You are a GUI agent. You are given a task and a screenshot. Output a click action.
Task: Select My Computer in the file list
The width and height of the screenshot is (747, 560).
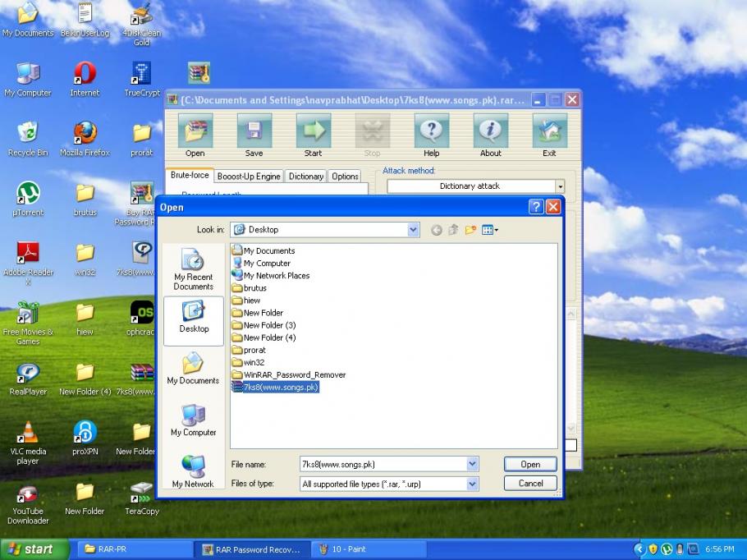pyautogui.click(x=261, y=264)
